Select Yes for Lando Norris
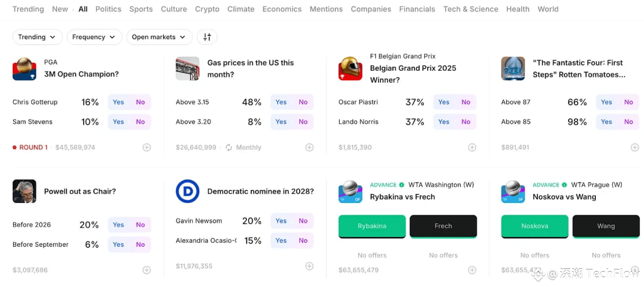 click(x=444, y=122)
